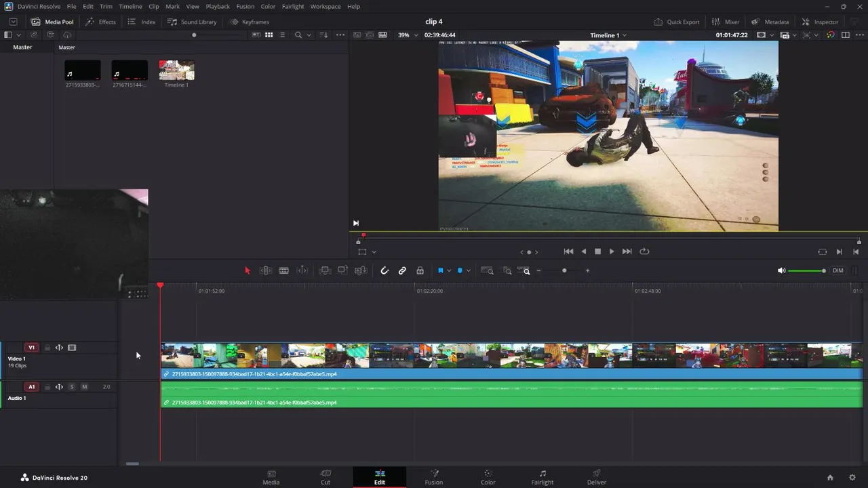The width and height of the screenshot is (868, 488).
Task: Open the Metadata panel
Action: (770, 22)
